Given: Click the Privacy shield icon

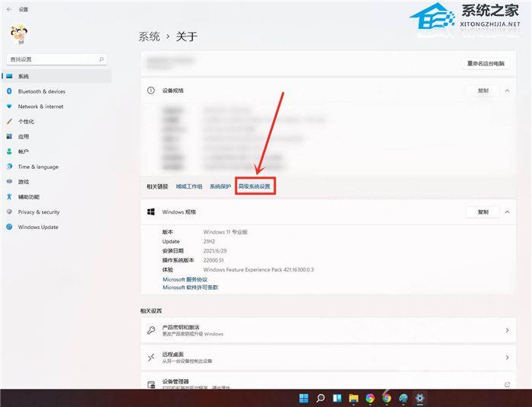Looking at the screenshot, I should [9, 211].
